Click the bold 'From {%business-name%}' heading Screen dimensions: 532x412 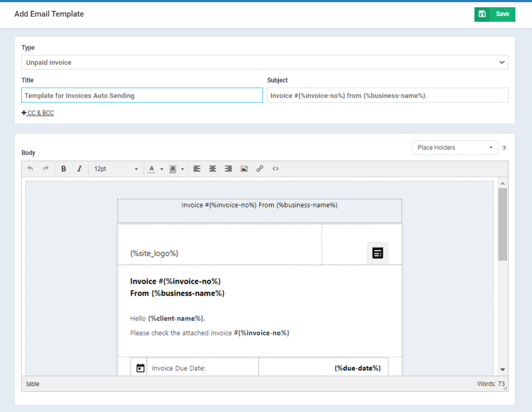[x=178, y=293]
